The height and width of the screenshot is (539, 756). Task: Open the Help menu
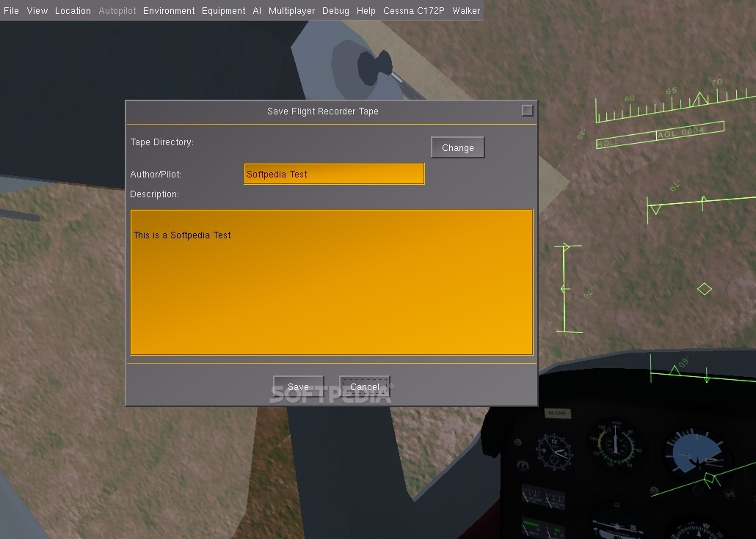pos(366,10)
